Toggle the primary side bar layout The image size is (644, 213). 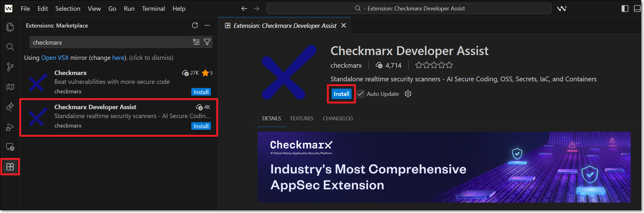point(625,9)
